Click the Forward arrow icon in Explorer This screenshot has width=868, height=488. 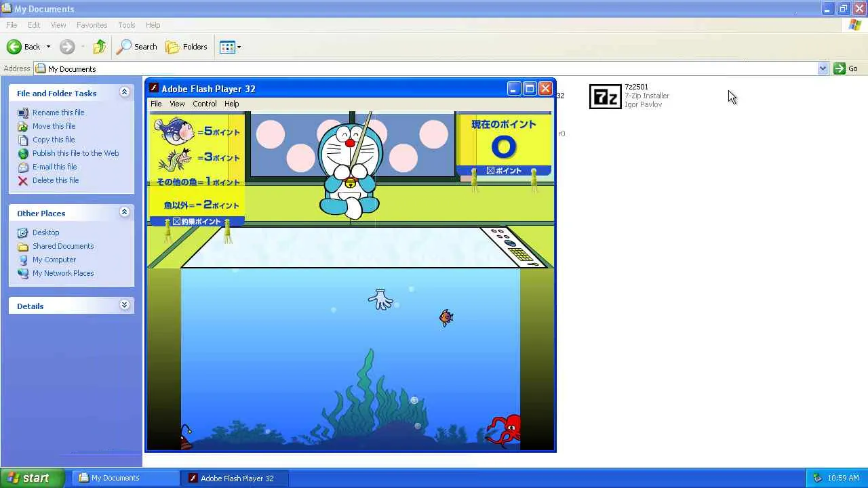click(66, 47)
